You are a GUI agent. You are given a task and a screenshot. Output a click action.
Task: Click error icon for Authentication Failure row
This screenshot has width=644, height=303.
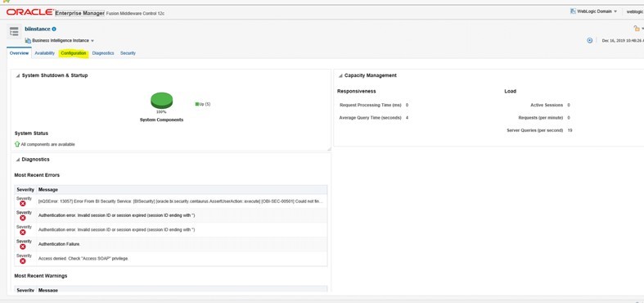pos(23,246)
